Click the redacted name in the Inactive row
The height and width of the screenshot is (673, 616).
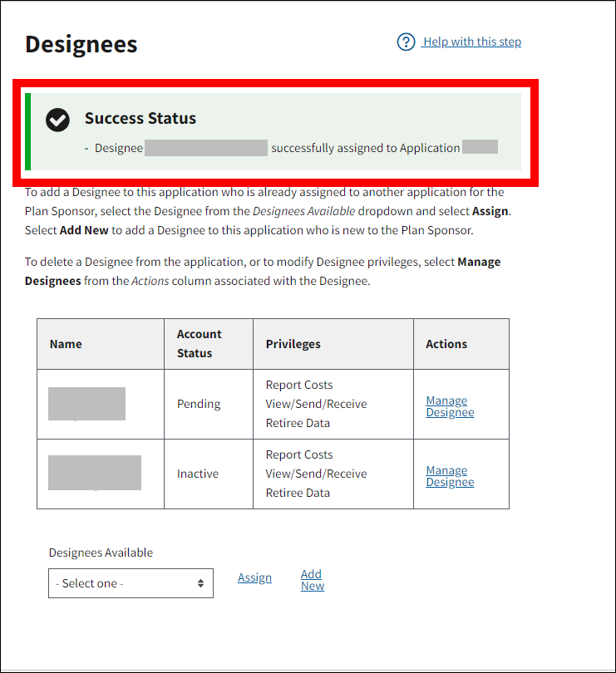click(x=94, y=473)
